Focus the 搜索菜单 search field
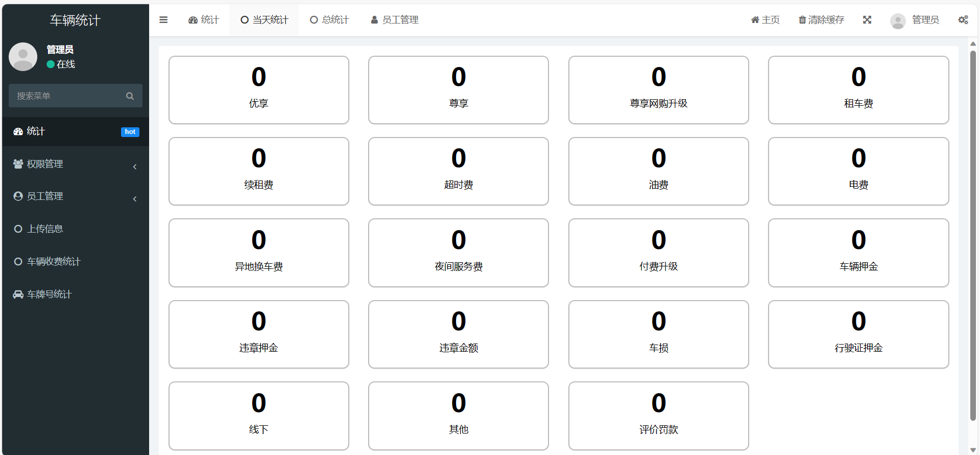This screenshot has height=455, width=980. (x=66, y=96)
